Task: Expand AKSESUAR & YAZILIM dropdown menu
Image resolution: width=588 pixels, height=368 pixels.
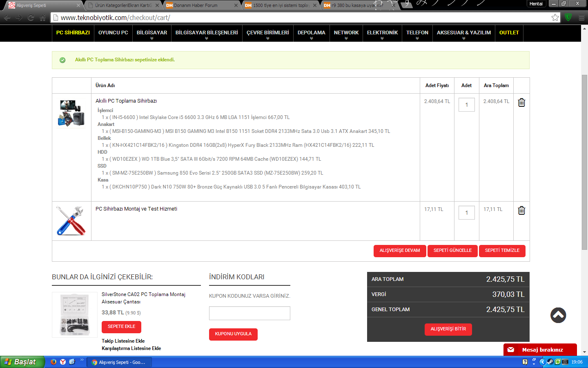Action: 464,34
